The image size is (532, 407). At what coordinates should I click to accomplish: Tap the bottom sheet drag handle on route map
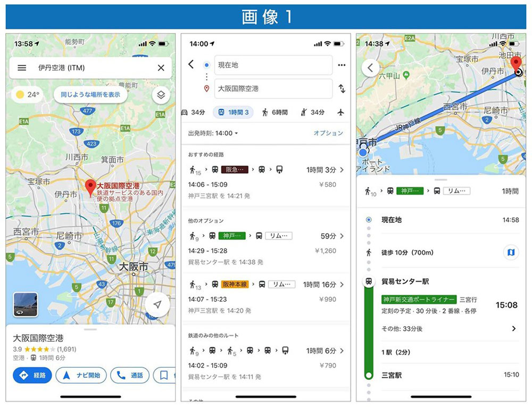tap(440, 179)
